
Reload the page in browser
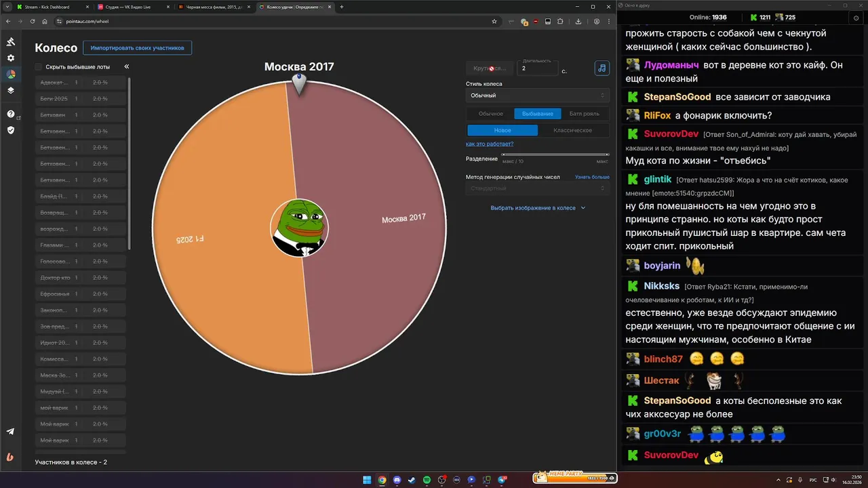pos(32,21)
